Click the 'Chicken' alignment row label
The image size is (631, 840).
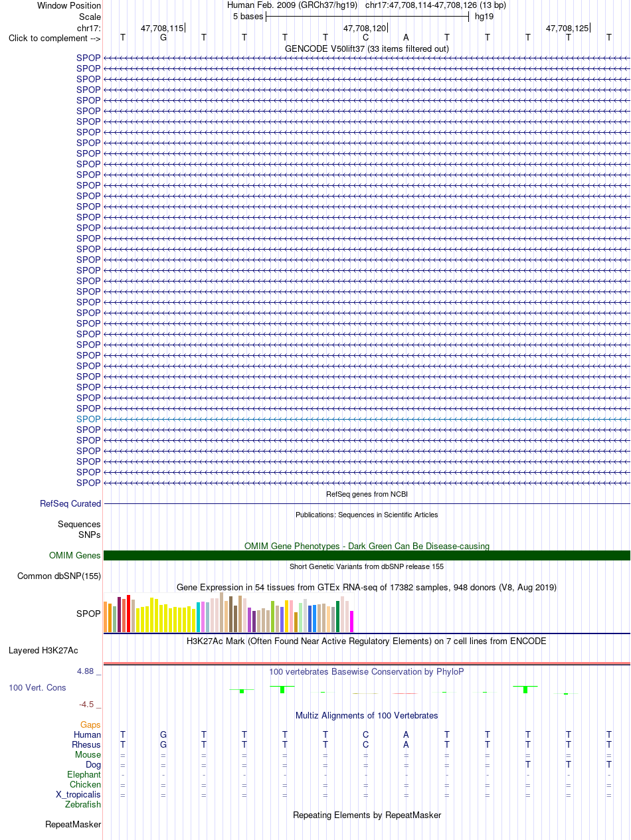pyautogui.click(x=86, y=785)
